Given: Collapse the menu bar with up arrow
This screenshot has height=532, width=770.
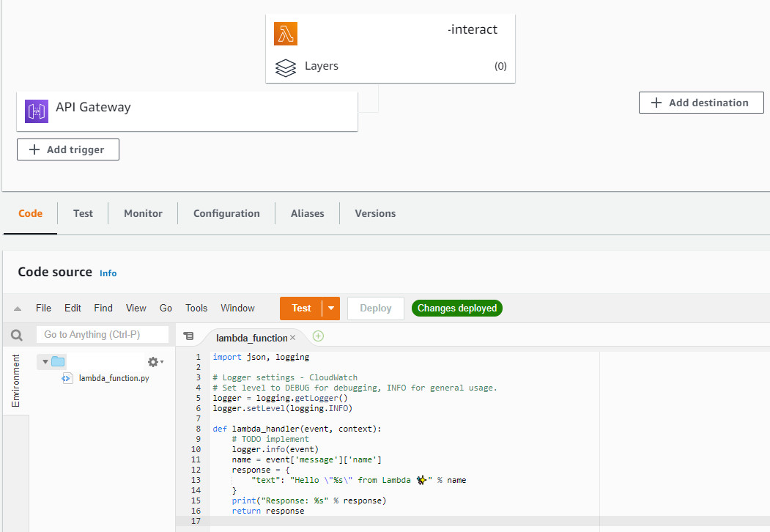Looking at the screenshot, I should pos(18,309).
